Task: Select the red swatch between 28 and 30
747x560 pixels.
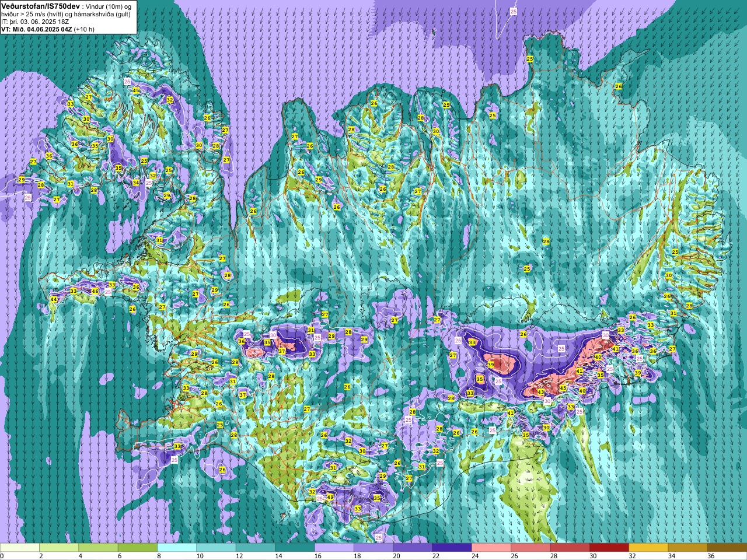Action: coord(570,548)
